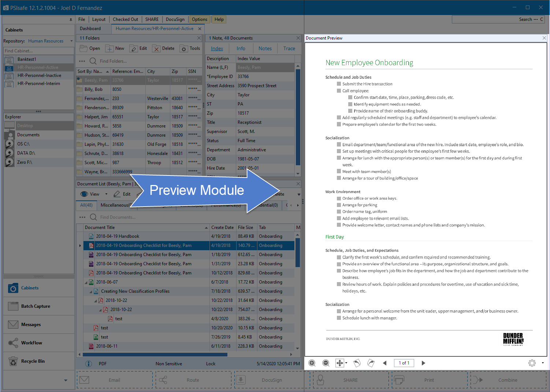Screen dimensions: 550x392
Task: Go to next page in preview
Action: 423,363
